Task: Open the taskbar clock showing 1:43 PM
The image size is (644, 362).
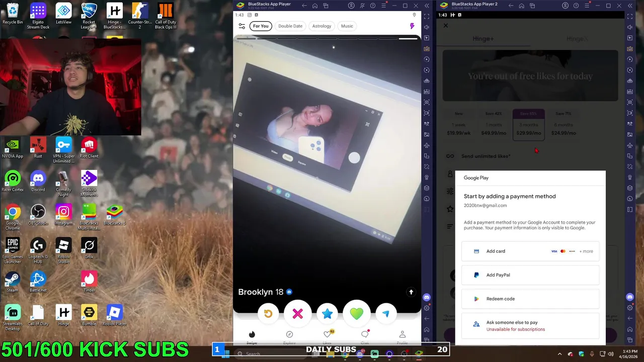Action: 629,354
